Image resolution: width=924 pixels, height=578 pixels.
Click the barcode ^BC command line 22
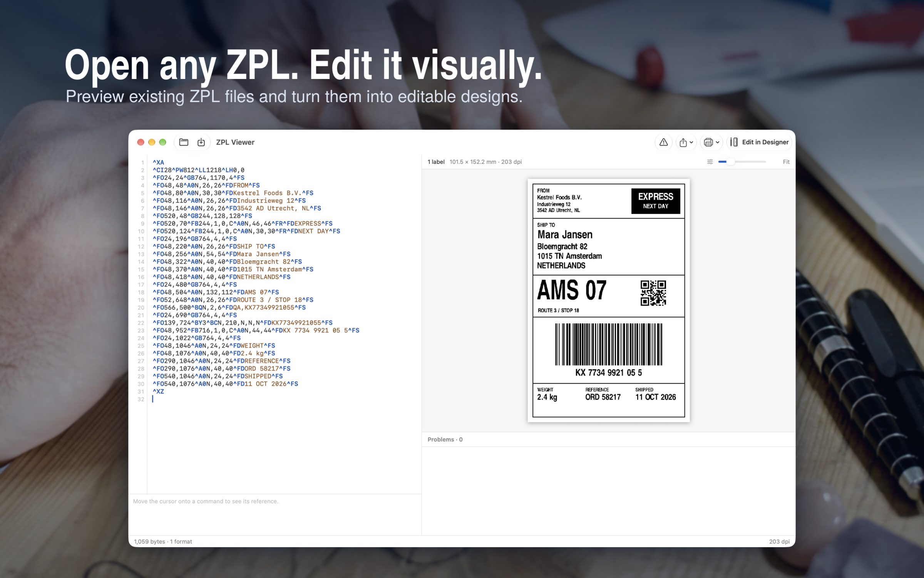[243, 323]
